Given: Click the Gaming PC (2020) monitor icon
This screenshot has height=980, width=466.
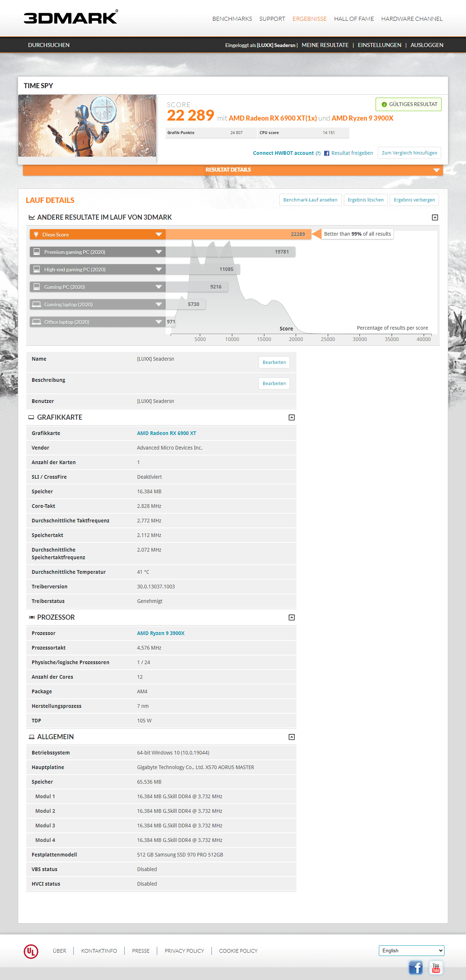Looking at the screenshot, I should pos(36,286).
